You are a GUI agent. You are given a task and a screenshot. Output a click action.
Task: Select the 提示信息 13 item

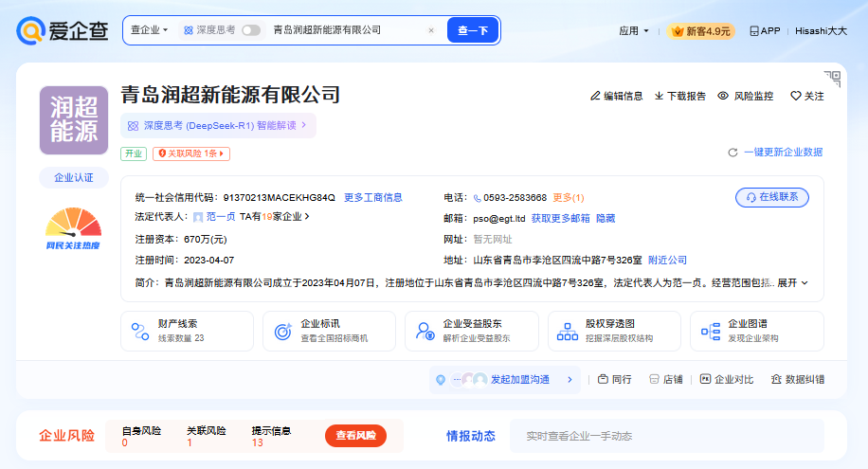tap(271, 437)
